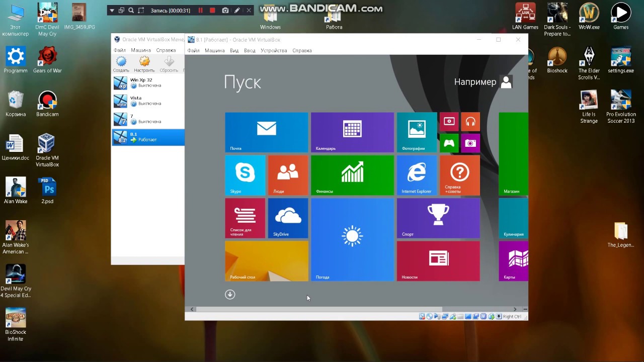The image size is (644, 362).
Task: Click Bandicam magnifier search-window icon
Action: [131, 10]
